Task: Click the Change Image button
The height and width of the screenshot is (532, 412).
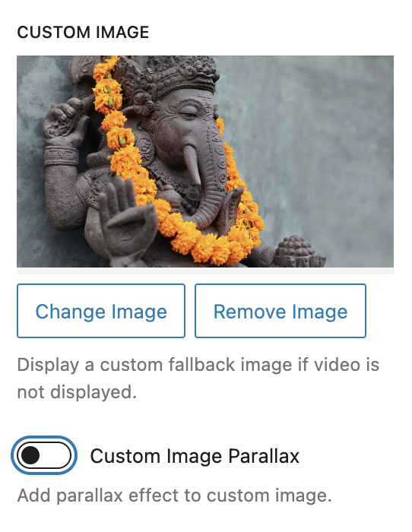Action: (101, 311)
